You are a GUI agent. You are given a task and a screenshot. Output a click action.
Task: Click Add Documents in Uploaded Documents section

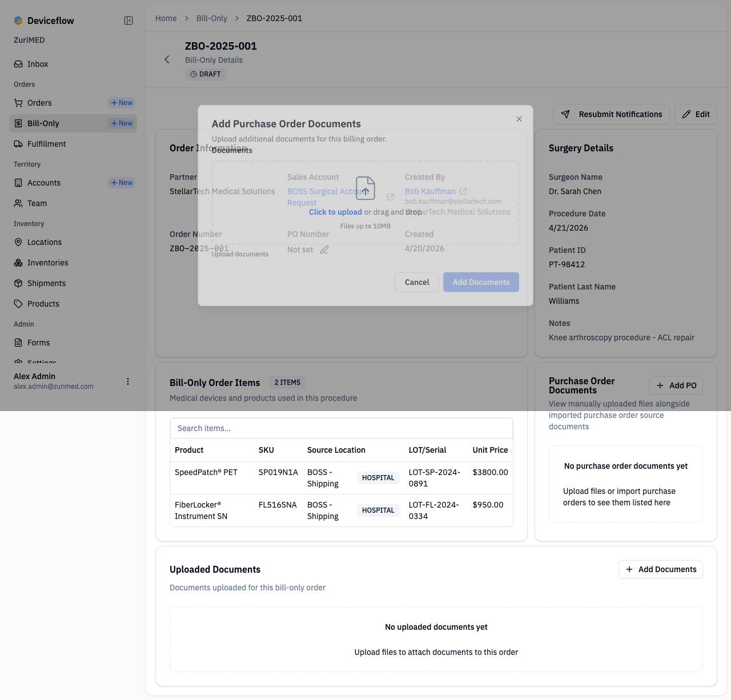click(661, 569)
